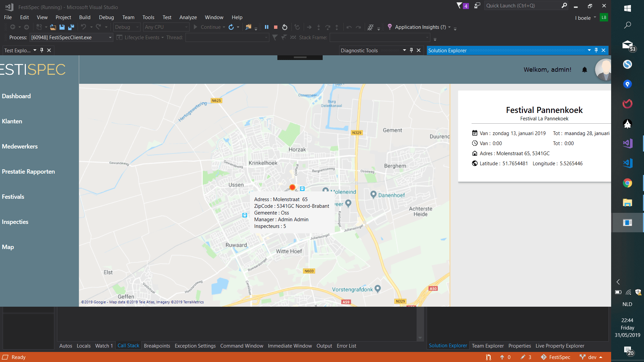The image size is (644, 362).
Task: Click the red festival marker on map
Action: (x=292, y=187)
